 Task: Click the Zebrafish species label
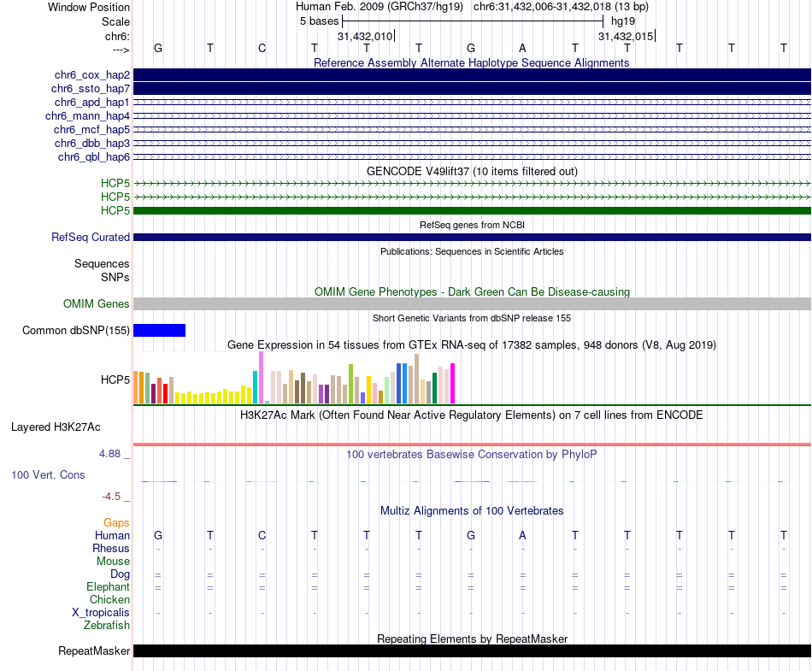107,626
